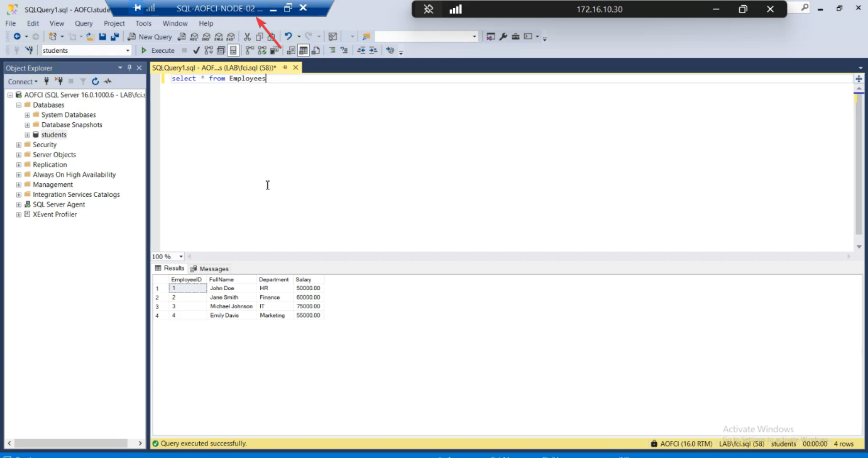868x458 pixels.
Task: Click the Increase Indent icon
Action: click(x=373, y=50)
